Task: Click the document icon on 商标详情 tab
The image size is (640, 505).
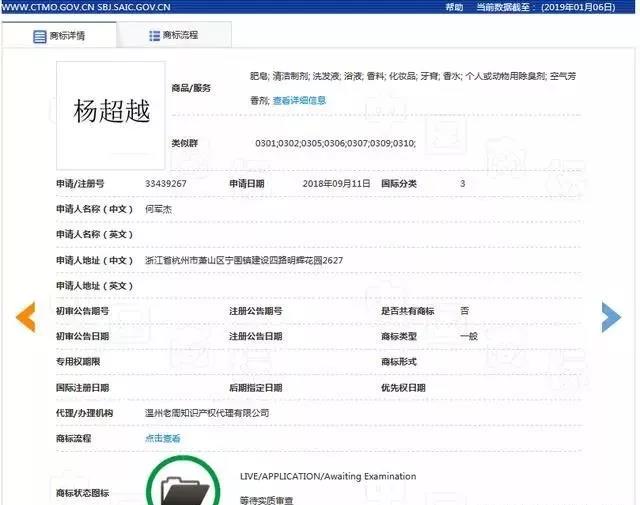Action: coord(40,36)
